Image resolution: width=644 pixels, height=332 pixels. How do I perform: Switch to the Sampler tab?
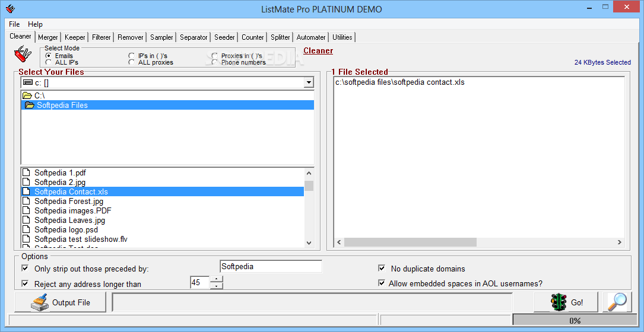pyautogui.click(x=161, y=37)
